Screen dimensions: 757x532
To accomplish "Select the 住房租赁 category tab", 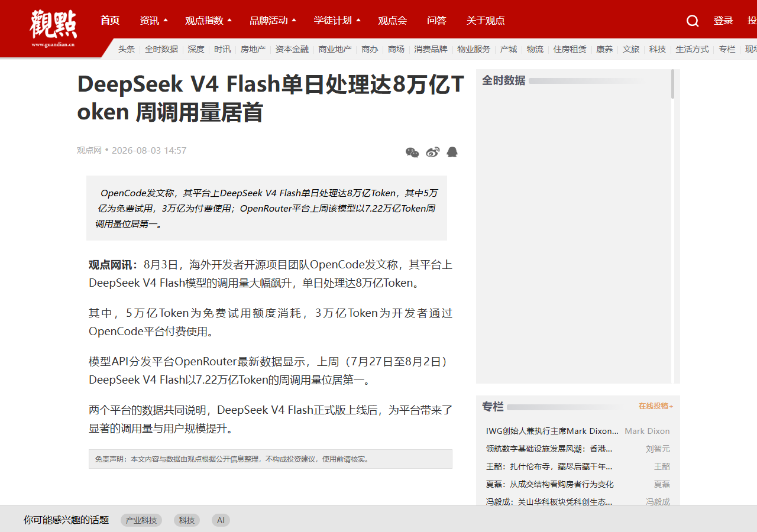I will pos(570,49).
